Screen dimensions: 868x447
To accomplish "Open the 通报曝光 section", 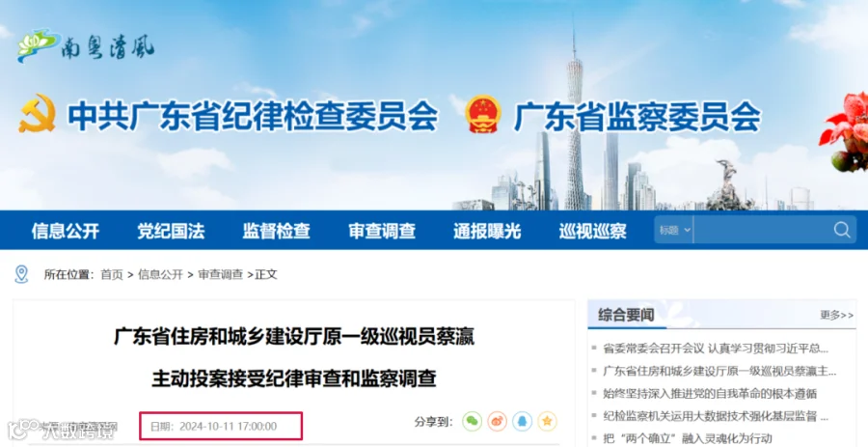I will (x=487, y=231).
